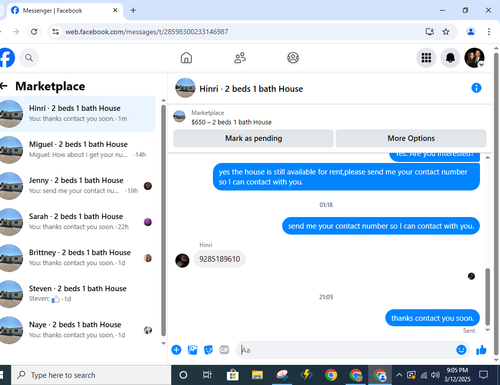Attach a photo with the image icon

(192, 350)
